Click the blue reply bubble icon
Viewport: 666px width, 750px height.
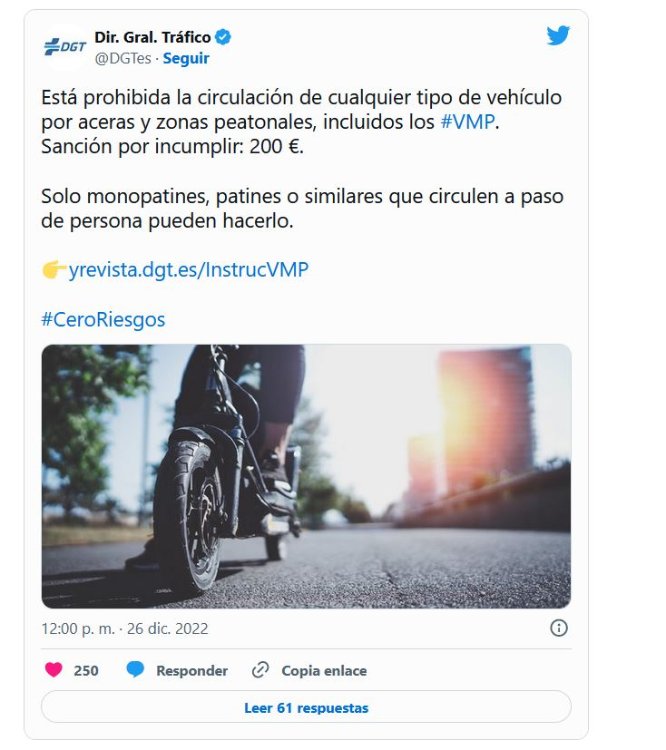(135, 669)
